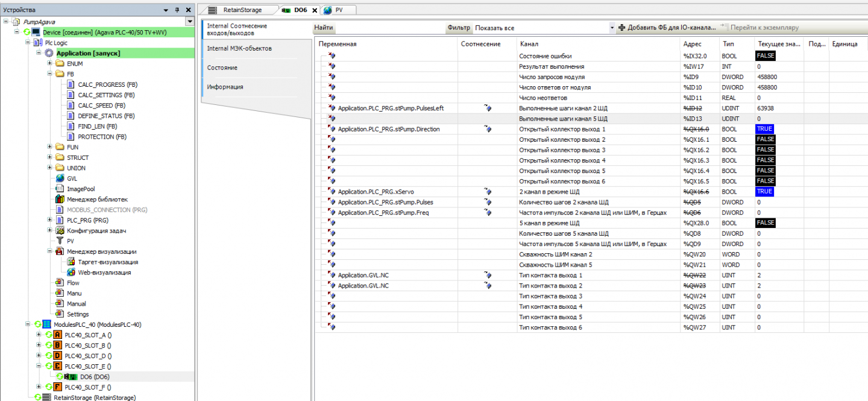Click the GVL globe icon in the tree
Viewport: 868px width, 401px height.
pyautogui.click(x=60, y=178)
